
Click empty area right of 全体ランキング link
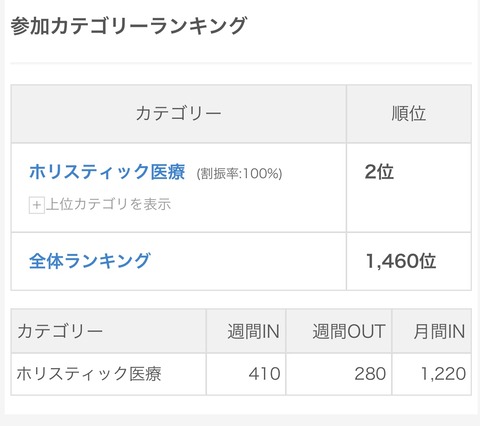coord(248,261)
